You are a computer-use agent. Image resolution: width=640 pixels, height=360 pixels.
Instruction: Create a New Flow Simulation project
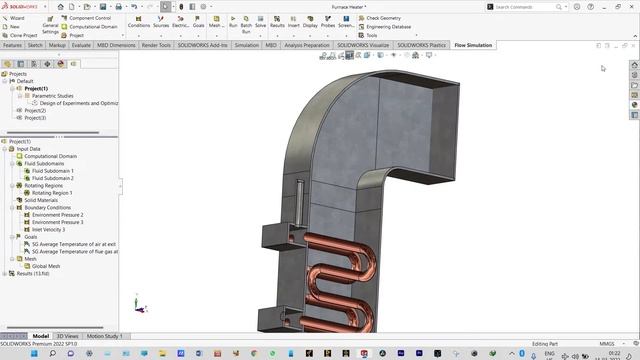click(x=11, y=27)
